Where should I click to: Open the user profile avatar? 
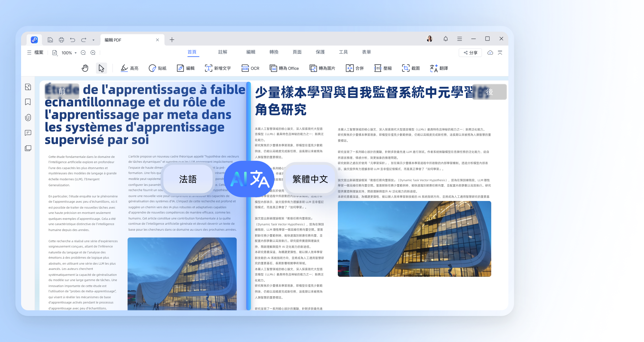coord(429,39)
